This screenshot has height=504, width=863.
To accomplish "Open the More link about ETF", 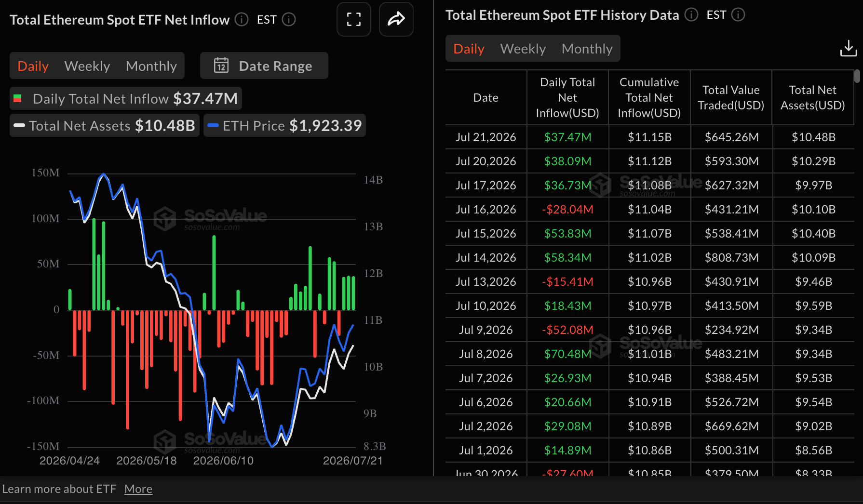I will point(138,489).
